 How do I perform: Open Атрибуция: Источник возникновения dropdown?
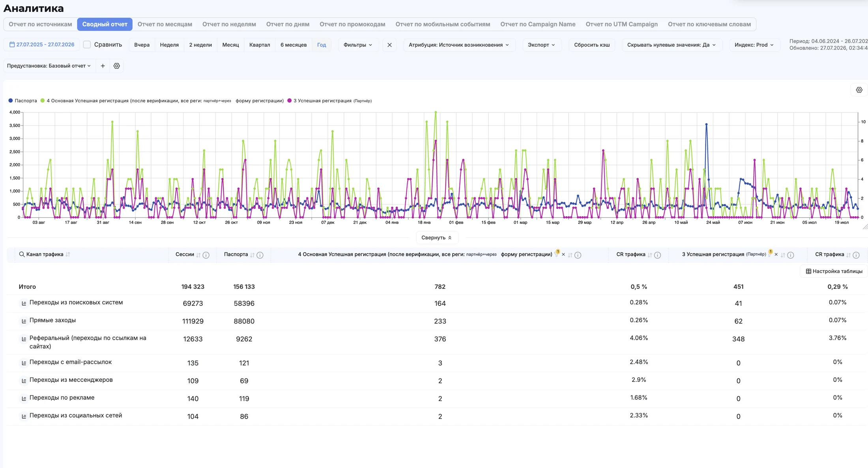tap(459, 45)
